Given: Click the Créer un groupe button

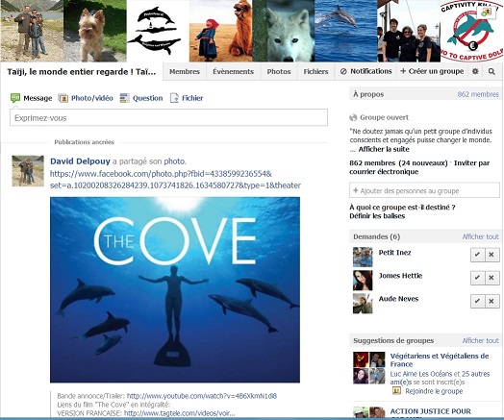Looking at the screenshot, I should point(432,71).
